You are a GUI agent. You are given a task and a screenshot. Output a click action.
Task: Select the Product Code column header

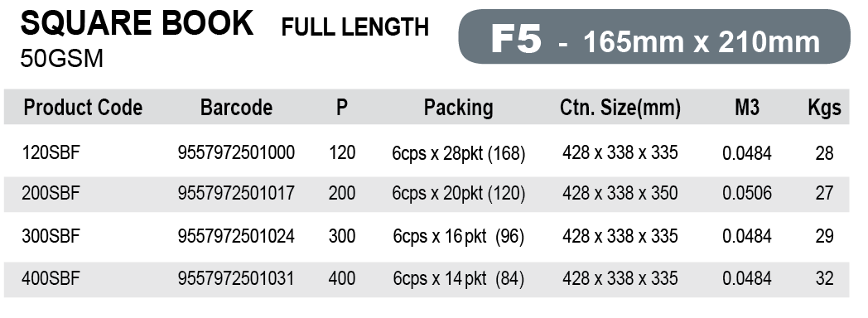[83, 108]
